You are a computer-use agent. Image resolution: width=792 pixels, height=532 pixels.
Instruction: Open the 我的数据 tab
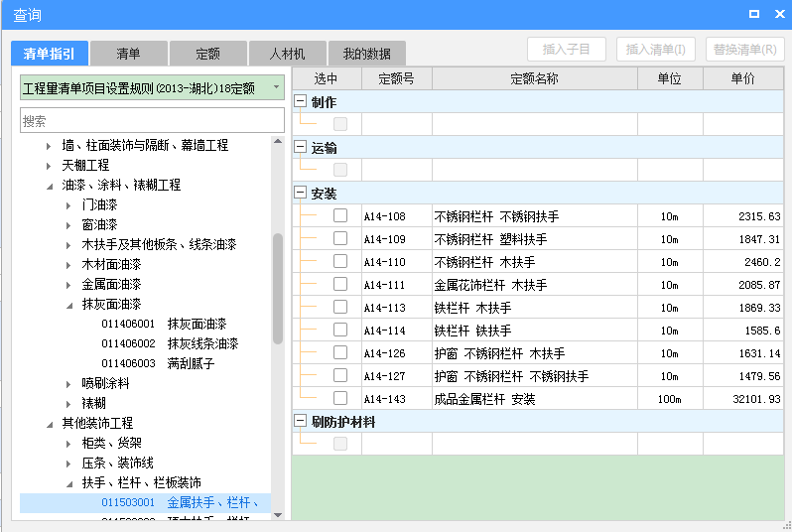(366, 54)
